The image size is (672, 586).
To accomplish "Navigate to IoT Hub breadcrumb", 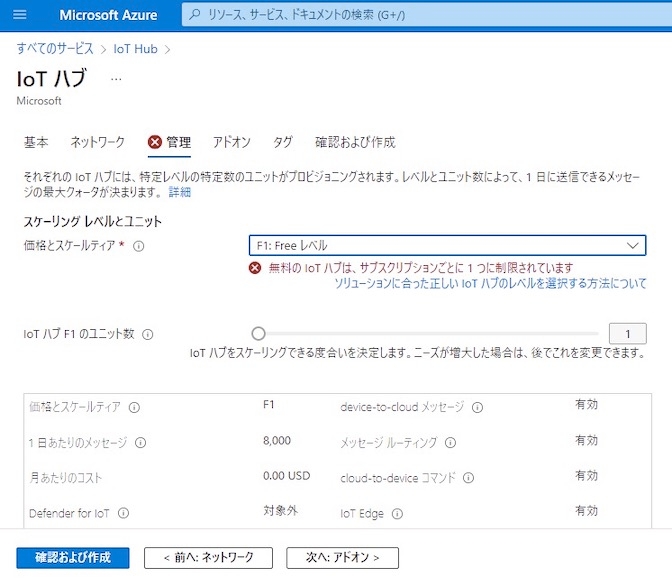I will 135,49.
